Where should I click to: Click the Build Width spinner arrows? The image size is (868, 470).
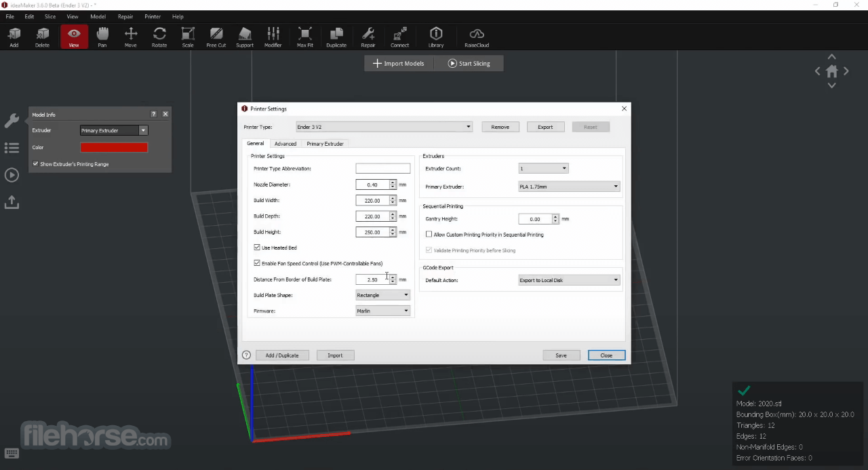393,200
